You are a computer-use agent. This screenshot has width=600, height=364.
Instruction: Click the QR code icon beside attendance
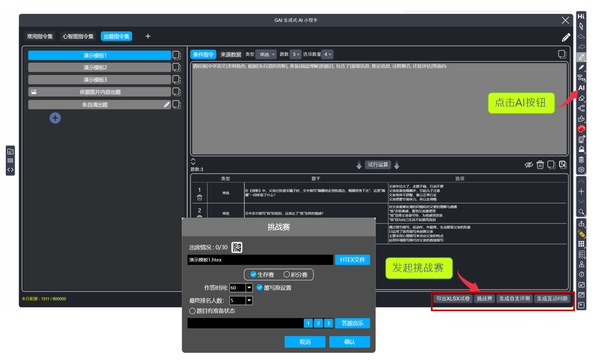(237, 247)
